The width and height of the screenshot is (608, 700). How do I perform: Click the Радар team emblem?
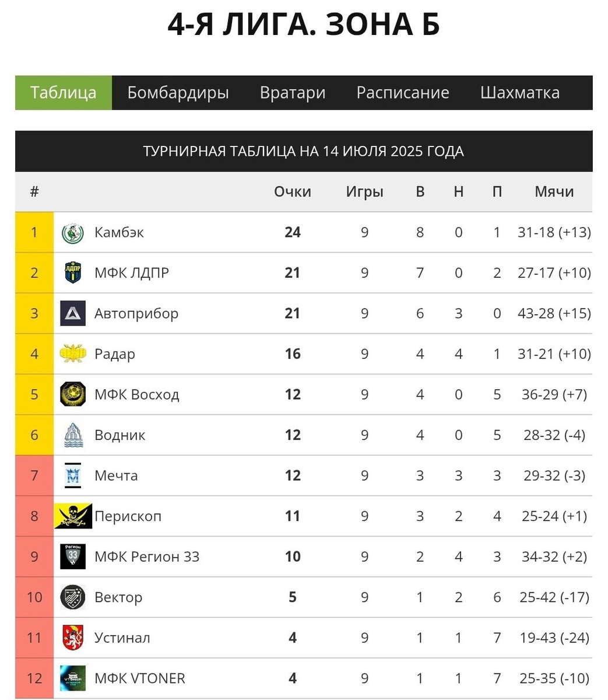[x=73, y=354]
